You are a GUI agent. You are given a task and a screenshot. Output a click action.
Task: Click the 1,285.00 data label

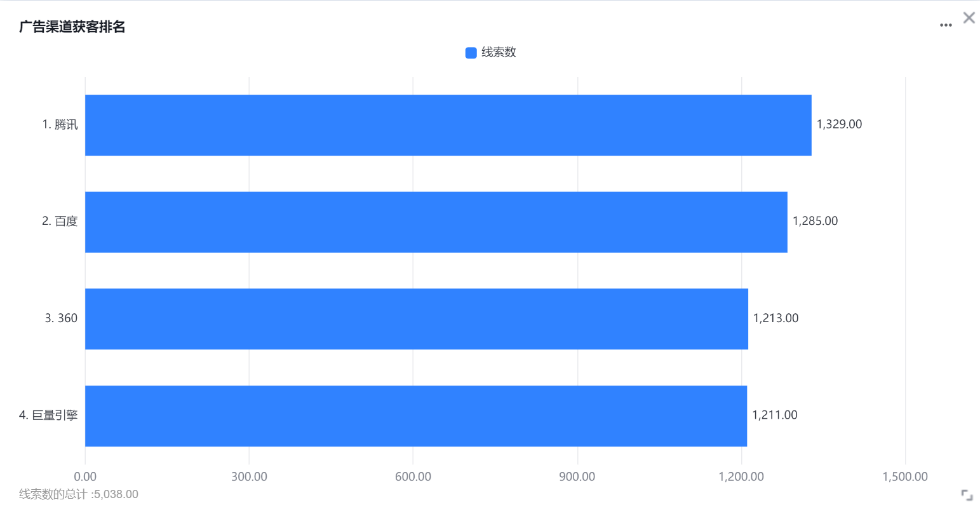click(815, 221)
